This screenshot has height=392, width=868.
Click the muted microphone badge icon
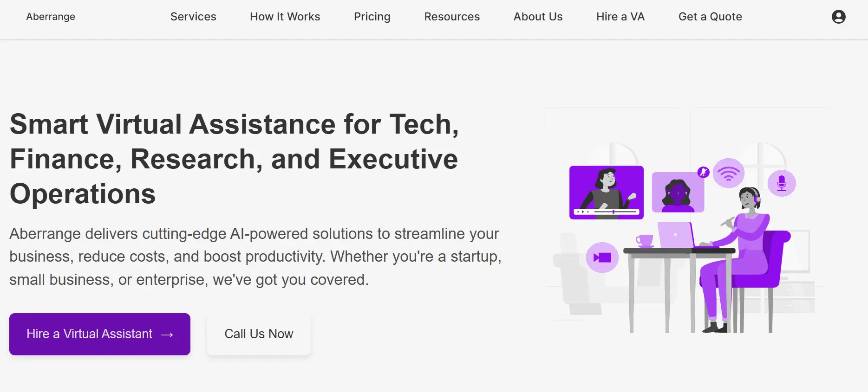pos(703,172)
